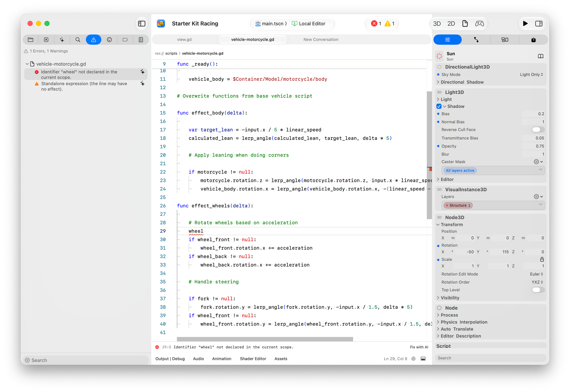This screenshot has width=570, height=392.
Task: Open New Conversation tab
Action: click(321, 39)
